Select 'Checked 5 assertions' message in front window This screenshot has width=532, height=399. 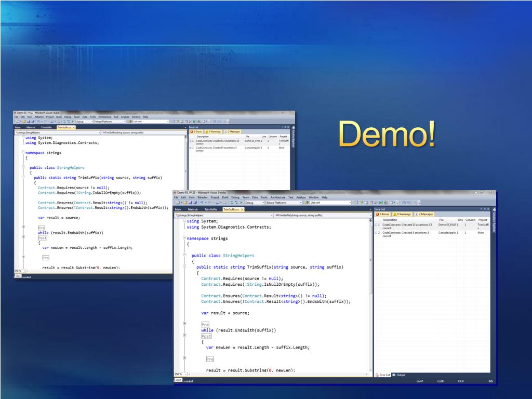click(432, 234)
